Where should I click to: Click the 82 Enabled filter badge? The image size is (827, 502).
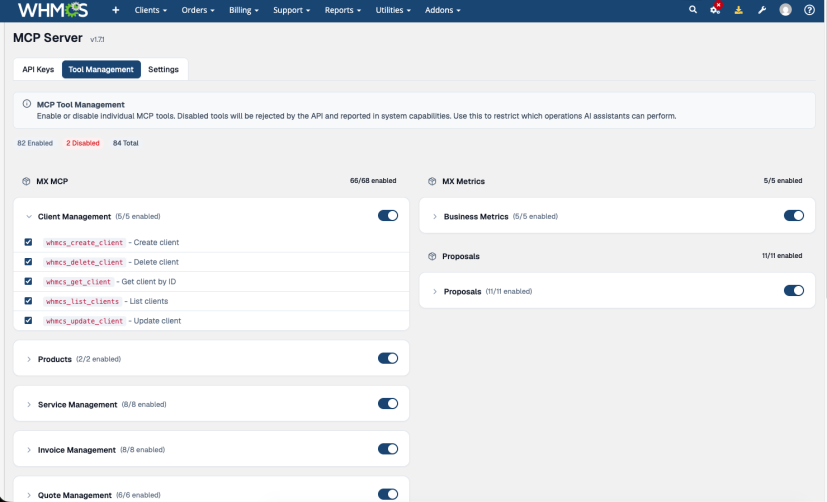[35, 143]
